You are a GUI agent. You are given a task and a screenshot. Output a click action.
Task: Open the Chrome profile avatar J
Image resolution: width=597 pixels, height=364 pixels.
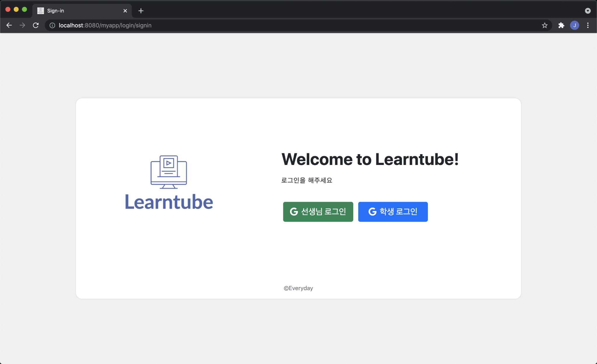[575, 25]
